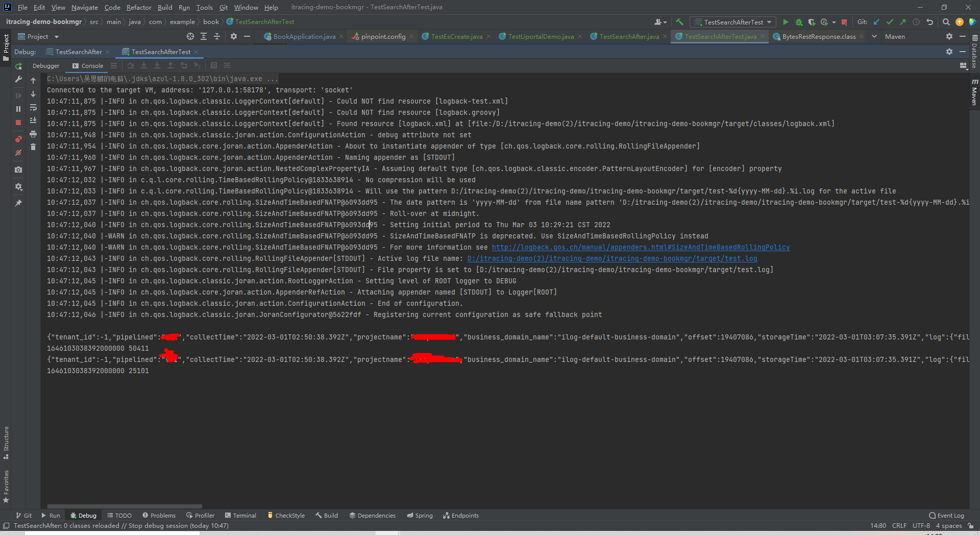The width and height of the screenshot is (980, 535).
Task: Click 'book' in the breadcrumb path
Action: pyautogui.click(x=211, y=22)
